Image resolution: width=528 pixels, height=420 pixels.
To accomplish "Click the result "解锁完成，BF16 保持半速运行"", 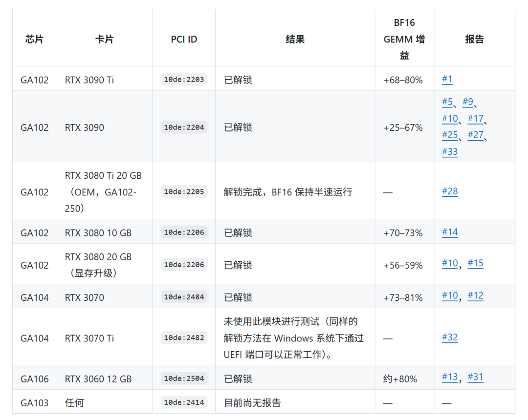I will (288, 192).
